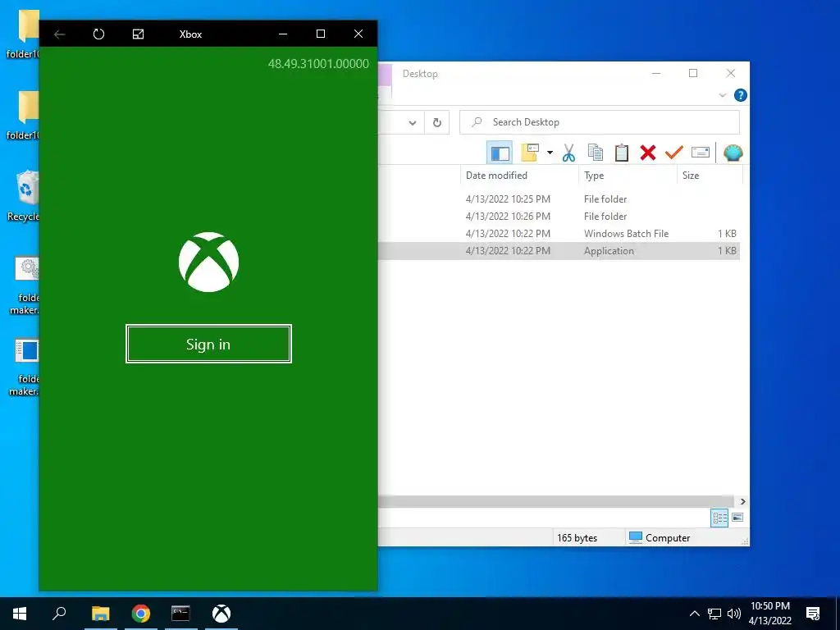This screenshot has width=840, height=630.
Task: Refresh the Desktop folder view
Action: click(x=437, y=123)
